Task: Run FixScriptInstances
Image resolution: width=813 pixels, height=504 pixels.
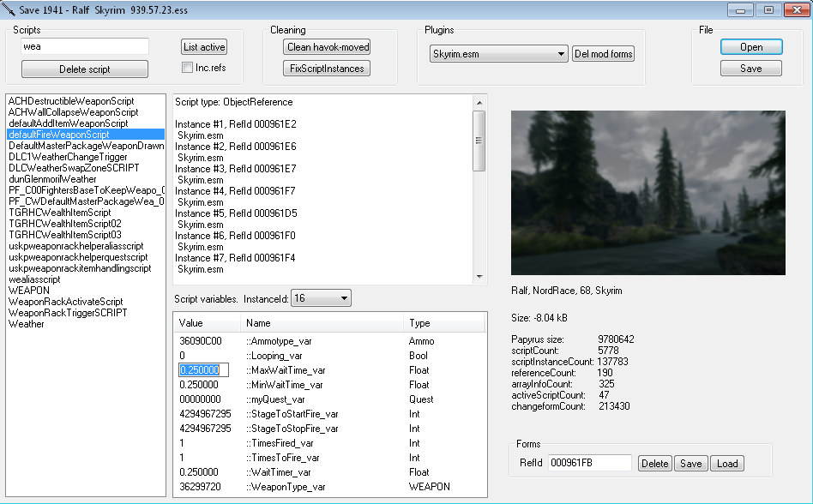Action: [326, 69]
